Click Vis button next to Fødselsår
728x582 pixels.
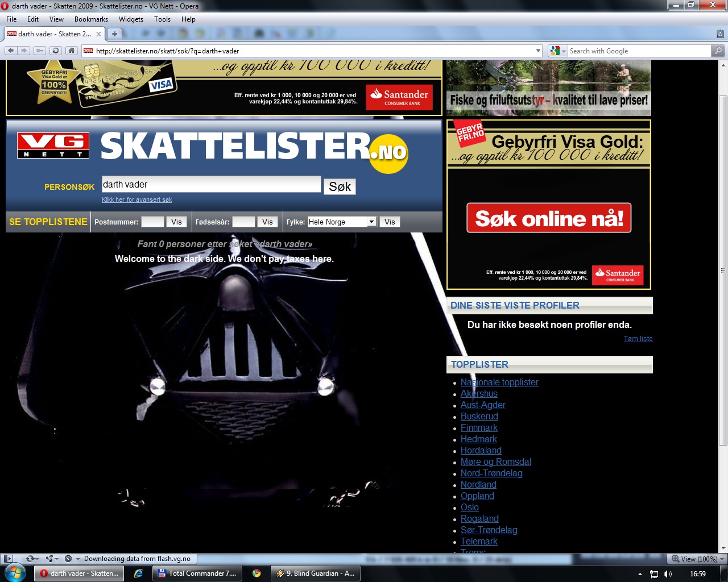pos(267,222)
